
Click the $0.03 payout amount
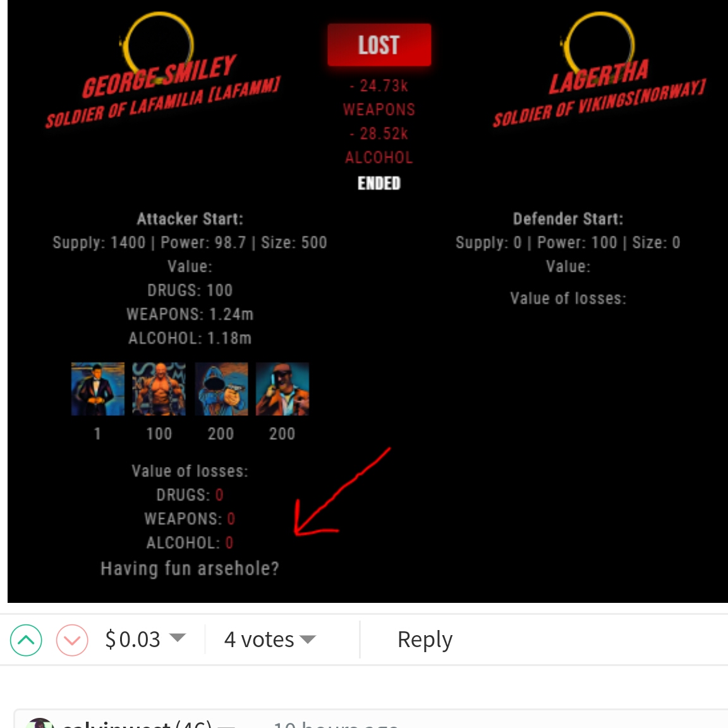pos(133,640)
